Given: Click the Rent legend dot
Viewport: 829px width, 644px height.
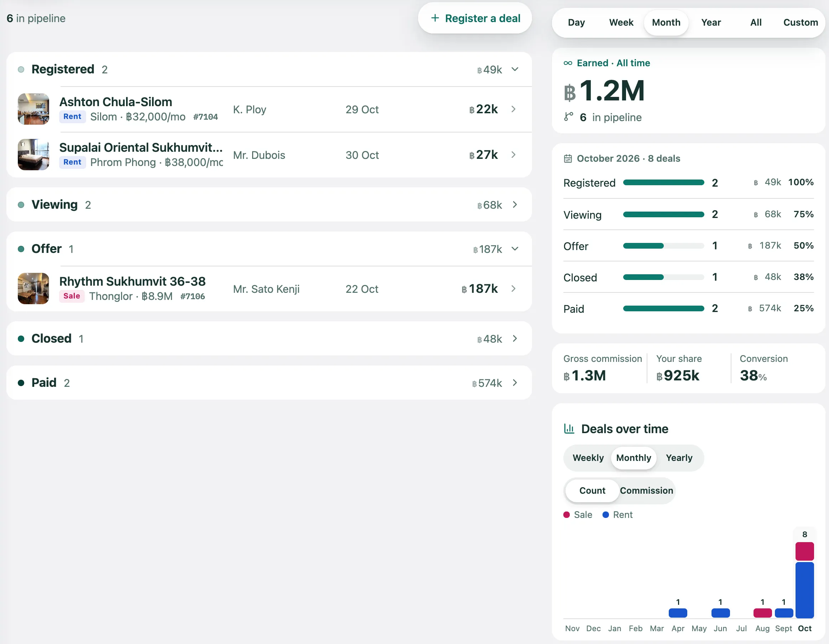Looking at the screenshot, I should pos(606,515).
